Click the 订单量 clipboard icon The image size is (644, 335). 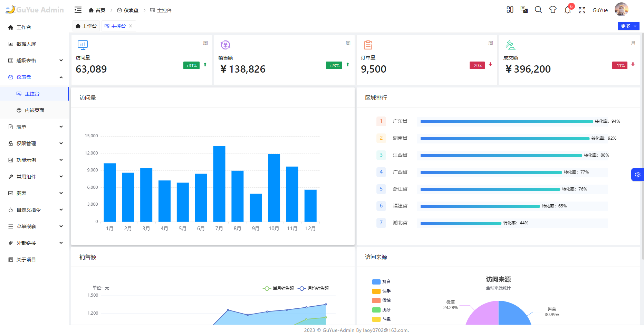pyautogui.click(x=368, y=45)
